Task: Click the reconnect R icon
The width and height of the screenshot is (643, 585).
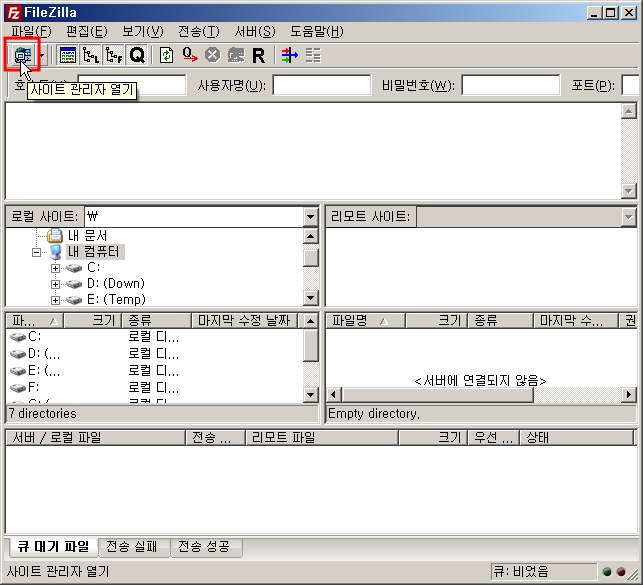Action: point(258,55)
